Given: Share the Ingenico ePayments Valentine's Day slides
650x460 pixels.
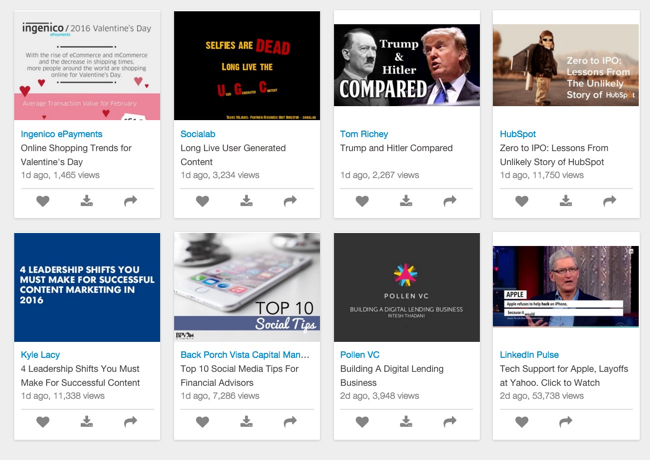Looking at the screenshot, I should coord(131,201).
